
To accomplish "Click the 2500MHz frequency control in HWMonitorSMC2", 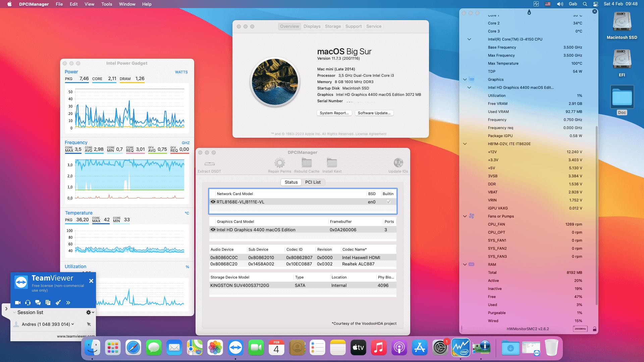I will click(x=581, y=329).
